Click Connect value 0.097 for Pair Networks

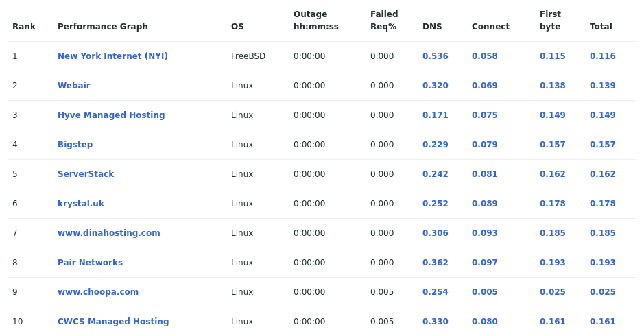click(485, 263)
